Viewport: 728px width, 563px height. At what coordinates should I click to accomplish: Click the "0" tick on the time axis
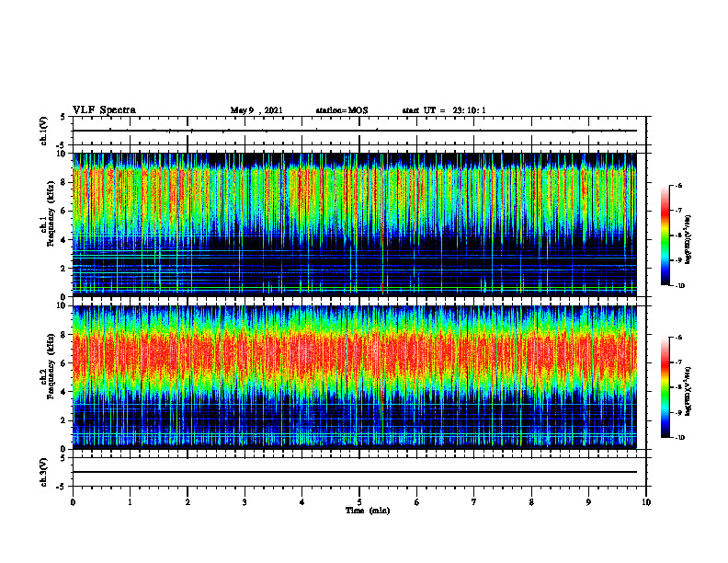(x=73, y=502)
